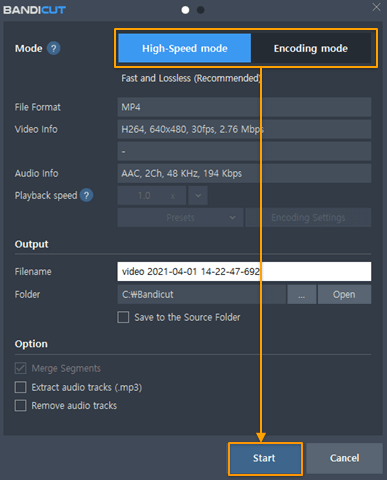Click the Folder path field C:\Bandicut
Screen dimensions: 387x480
(201, 294)
